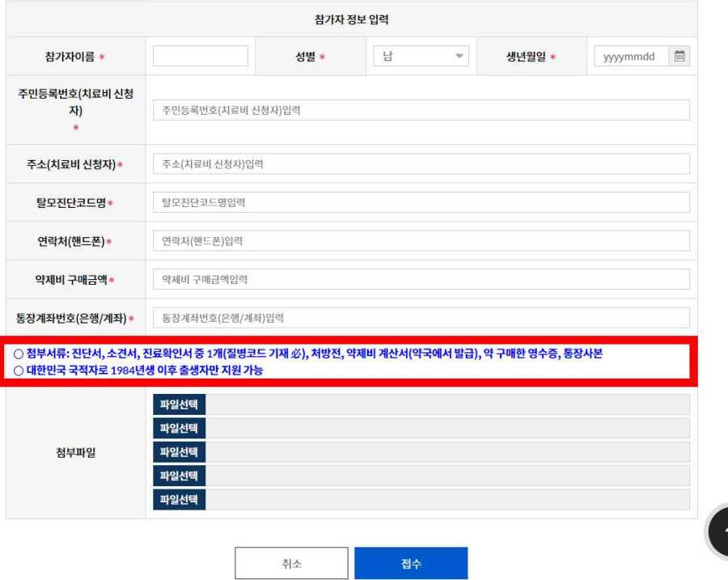
Task: Click the 연락처(핸드폰) input field
Action: 421,241
